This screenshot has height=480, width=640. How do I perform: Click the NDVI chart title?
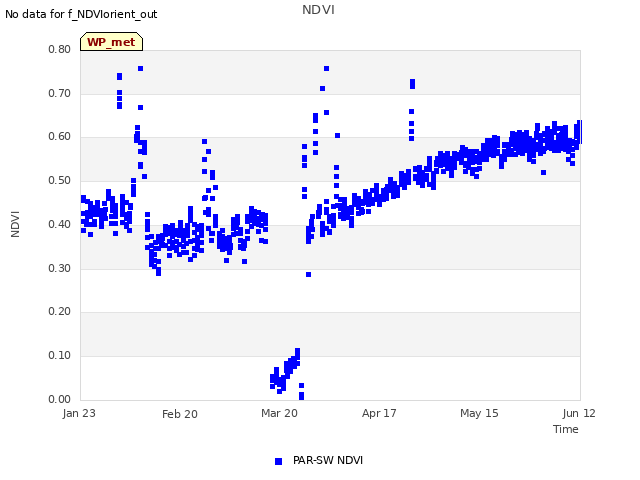pyautogui.click(x=318, y=10)
